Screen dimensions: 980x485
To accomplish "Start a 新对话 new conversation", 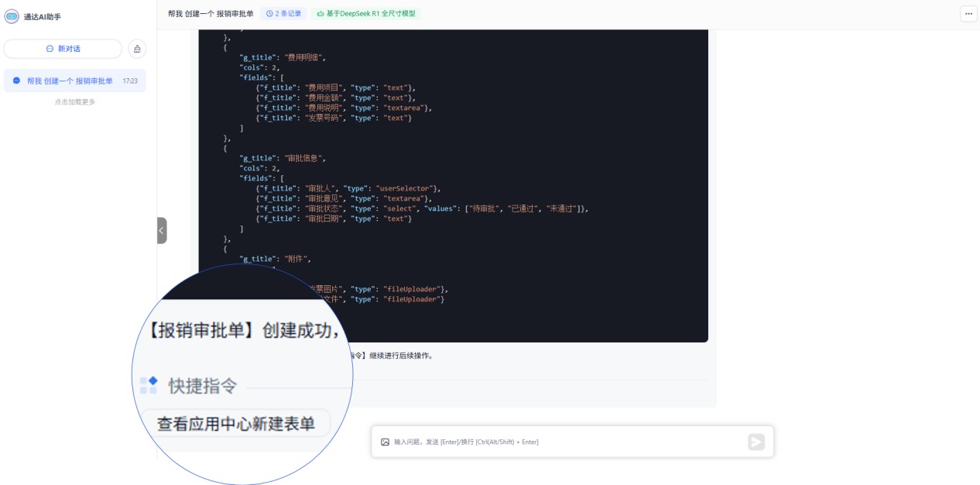I will pyautogui.click(x=63, y=49).
